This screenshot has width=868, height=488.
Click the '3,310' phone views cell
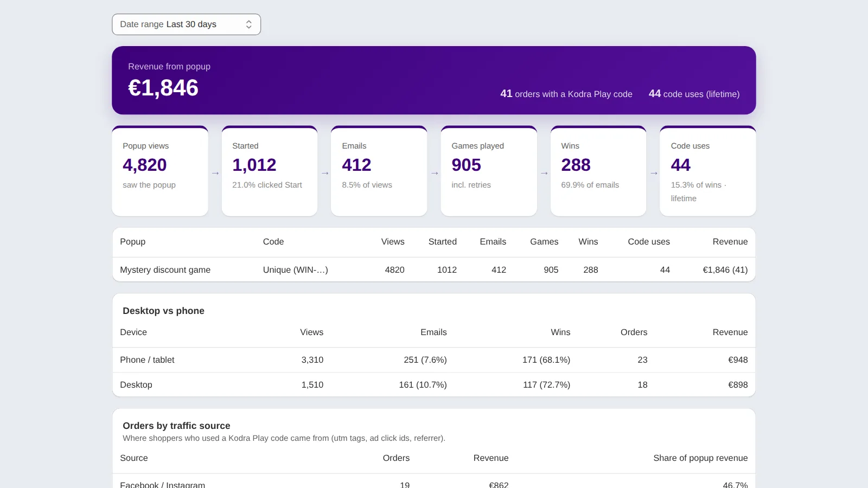(312, 360)
